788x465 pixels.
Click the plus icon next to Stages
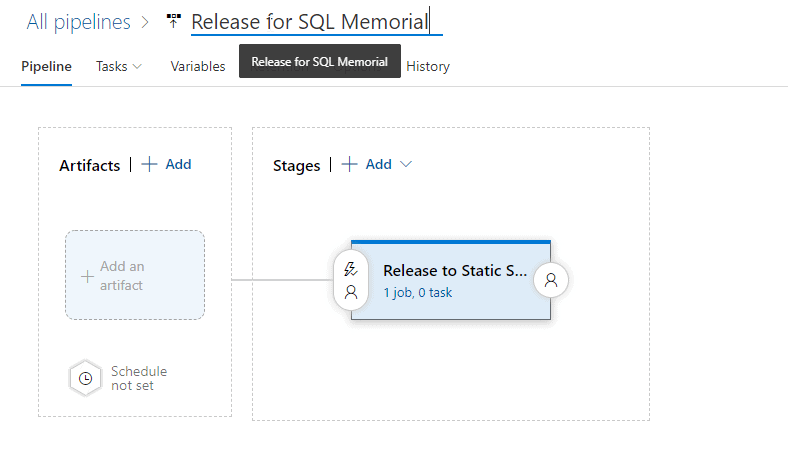pyautogui.click(x=350, y=164)
